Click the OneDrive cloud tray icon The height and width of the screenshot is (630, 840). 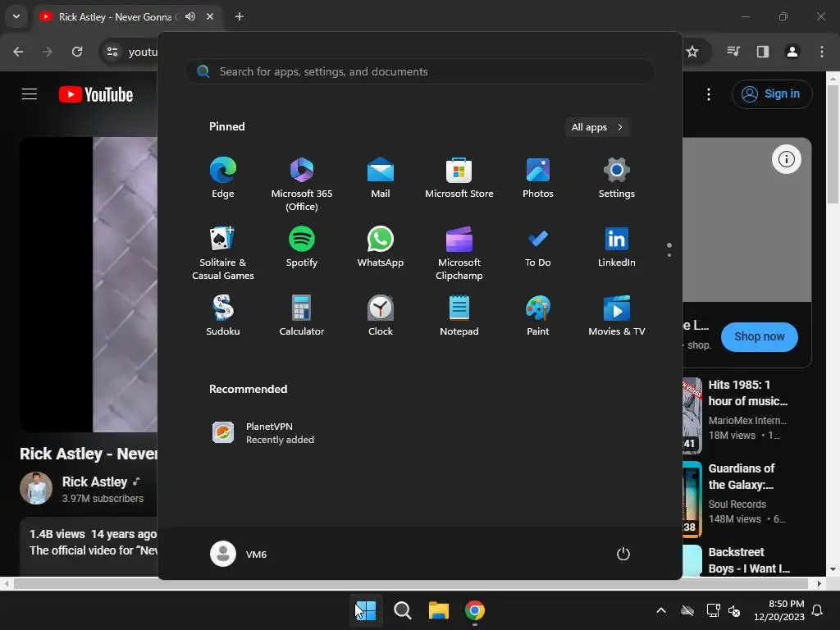coord(687,610)
